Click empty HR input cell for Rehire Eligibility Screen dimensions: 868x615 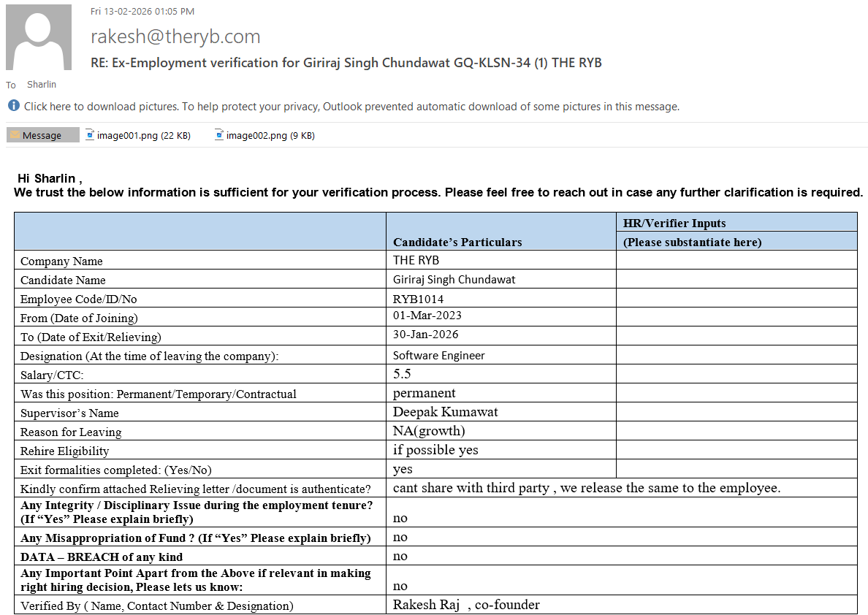[736, 450]
